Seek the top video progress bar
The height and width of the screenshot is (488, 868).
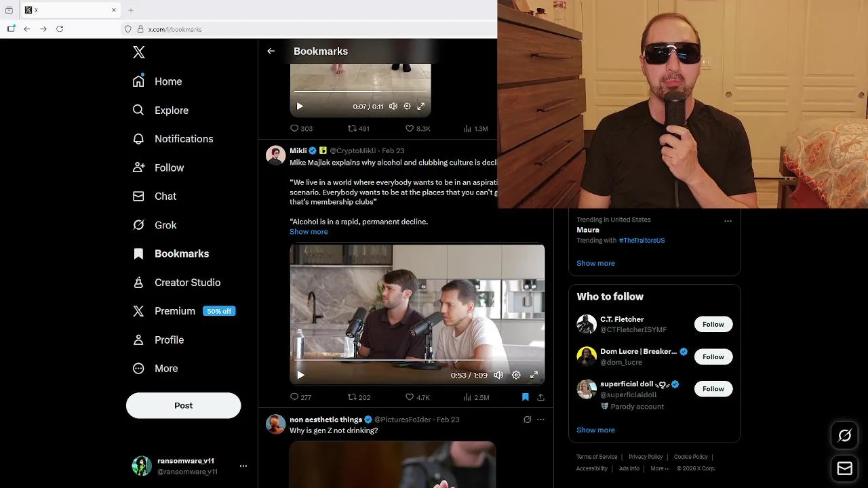[x=360, y=91]
